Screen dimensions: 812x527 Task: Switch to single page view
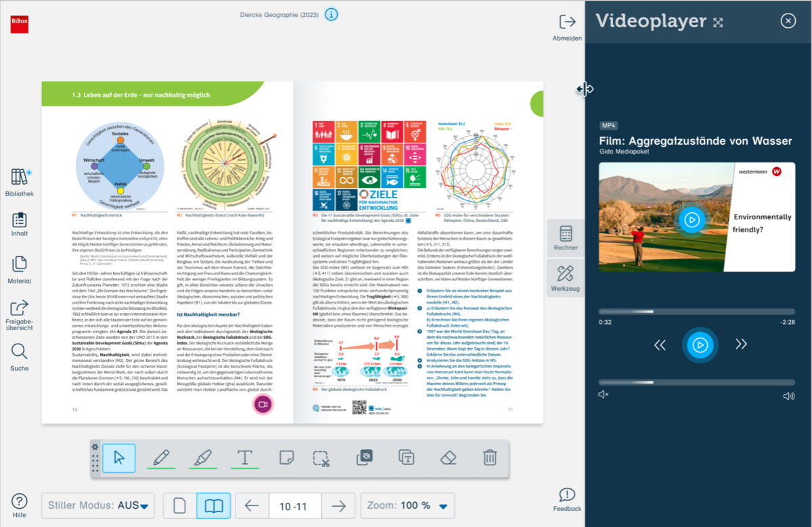click(x=179, y=505)
